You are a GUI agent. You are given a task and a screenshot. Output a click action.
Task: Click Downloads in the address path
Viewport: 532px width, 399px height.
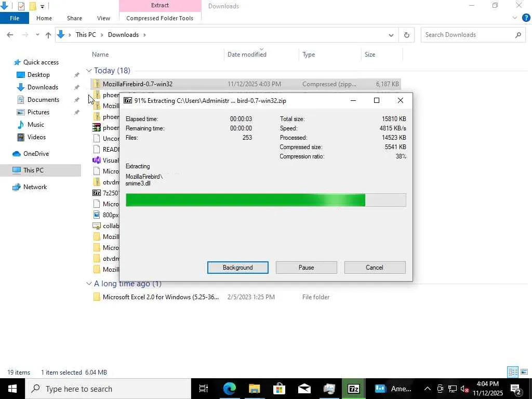coord(123,35)
